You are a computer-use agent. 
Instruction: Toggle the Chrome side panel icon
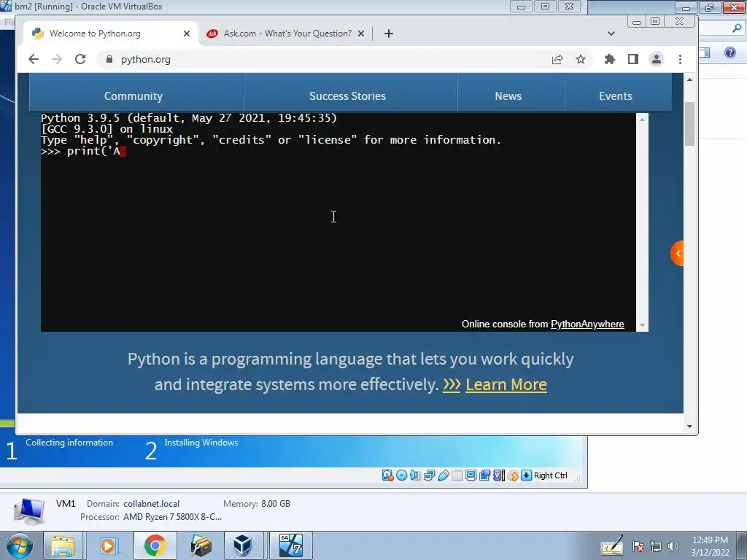tap(632, 59)
